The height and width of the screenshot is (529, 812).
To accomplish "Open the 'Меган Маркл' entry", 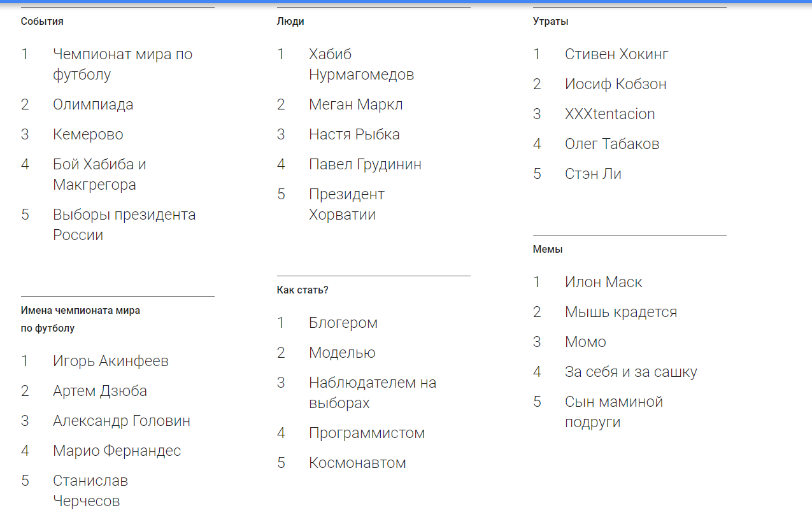I will click(355, 104).
